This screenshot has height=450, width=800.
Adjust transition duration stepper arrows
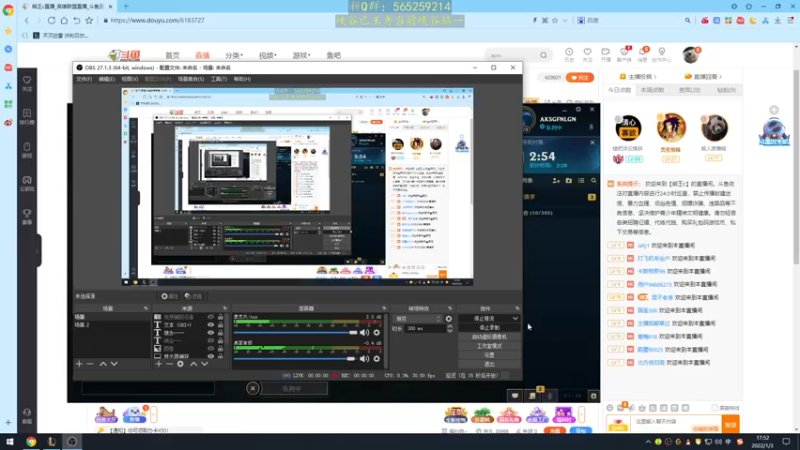[x=449, y=329]
